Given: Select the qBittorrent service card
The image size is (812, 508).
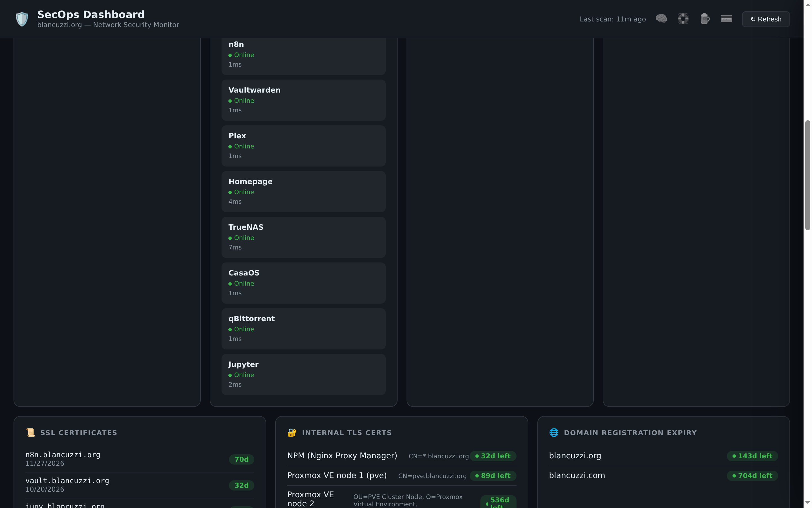Looking at the screenshot, I should point(303,329).
